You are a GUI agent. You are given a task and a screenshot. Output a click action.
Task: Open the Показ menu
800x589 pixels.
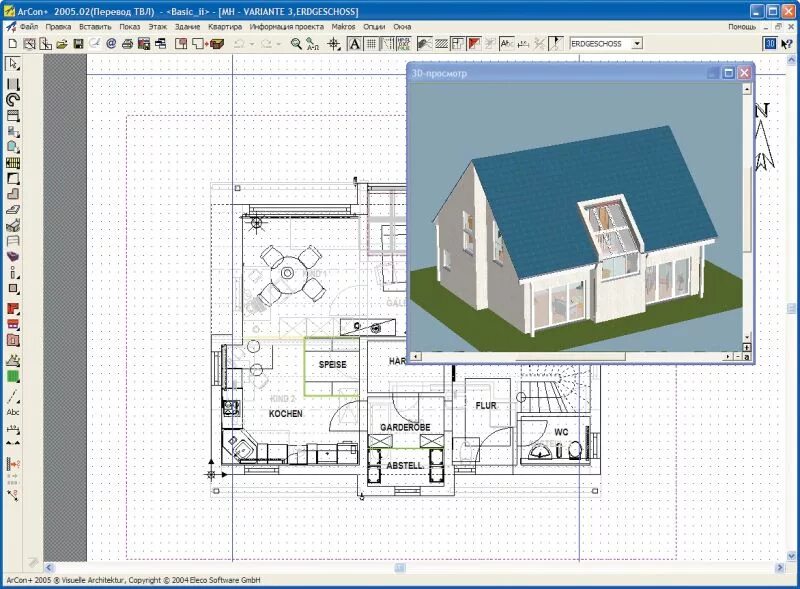(x=130, y=27)
